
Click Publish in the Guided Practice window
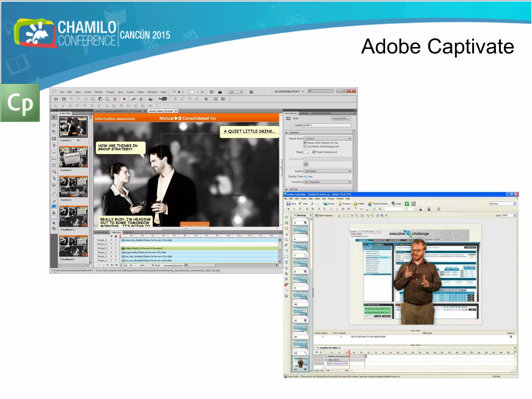[x=359, y=204]
